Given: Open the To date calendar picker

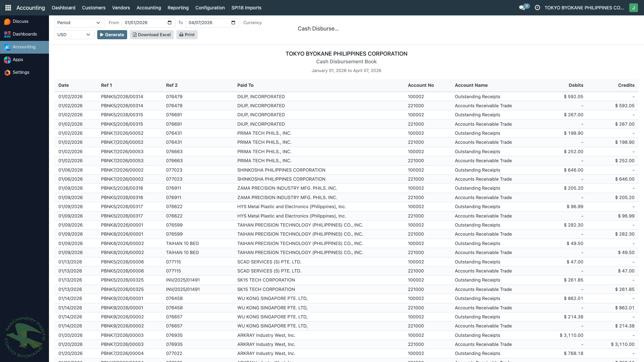Looking at the screenshot, I should pyautogui.click(x=233, y=23).
